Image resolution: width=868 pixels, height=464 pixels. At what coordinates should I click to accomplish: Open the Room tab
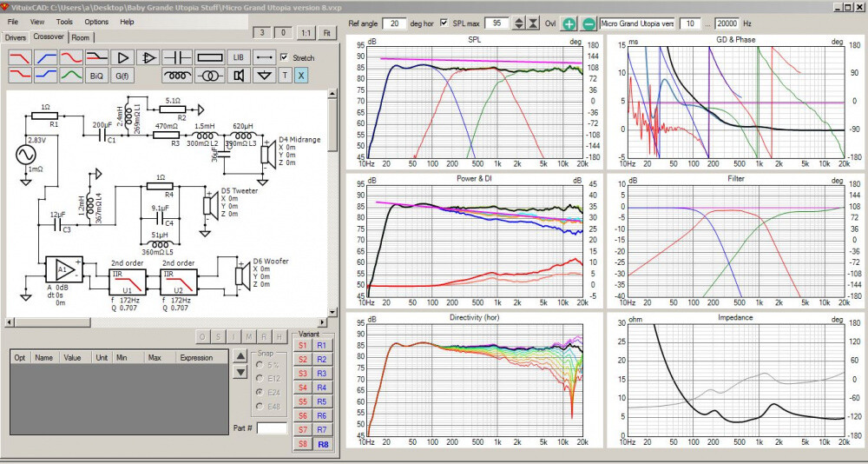point(81,37)
